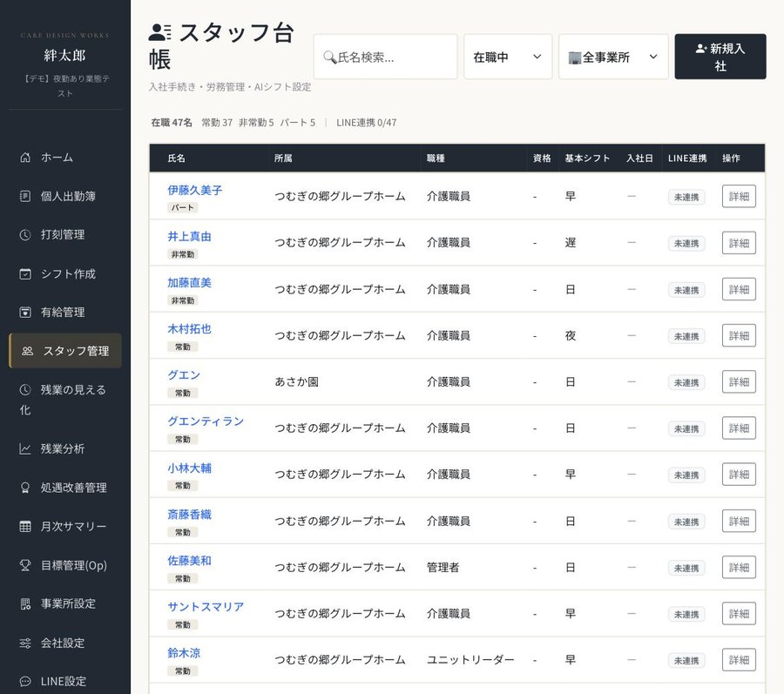Click the 入社日 column header
The width and height of the screenshot is (784, 694).
point(639,158)
